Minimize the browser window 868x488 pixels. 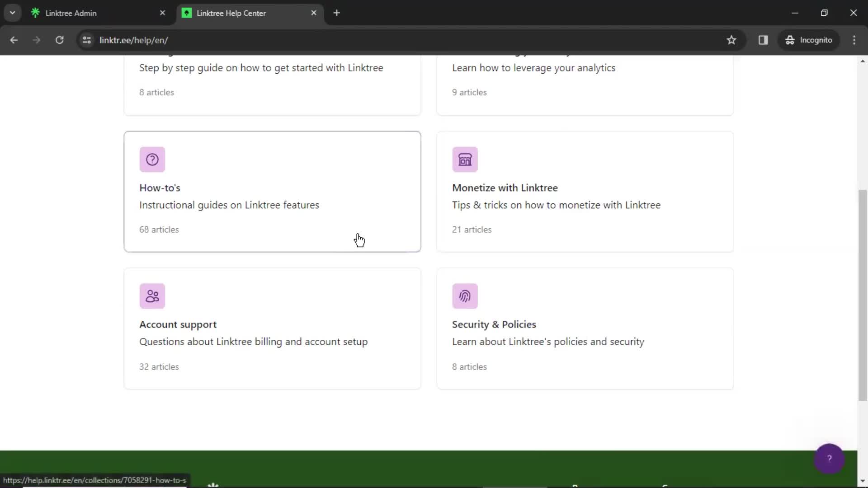[x=795, y=13]
